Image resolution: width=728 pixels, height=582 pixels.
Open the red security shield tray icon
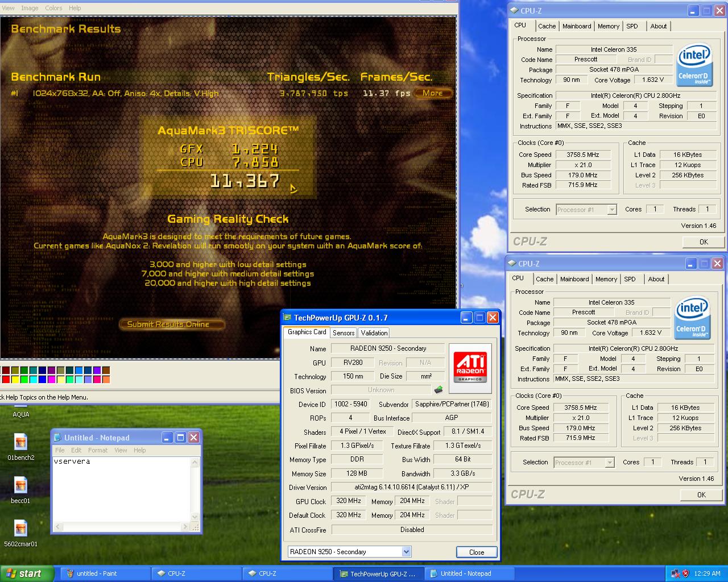[x=686, y=573]
